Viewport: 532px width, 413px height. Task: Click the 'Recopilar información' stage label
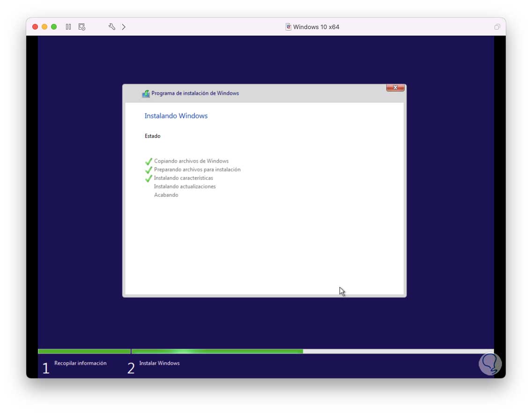(x=81, y=363)
